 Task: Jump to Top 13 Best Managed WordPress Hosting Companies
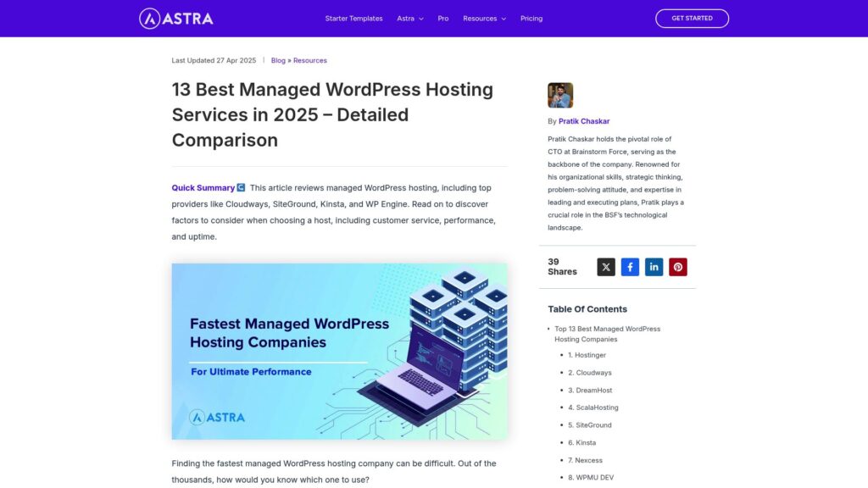pyautogui.click(x=607, y=334)
